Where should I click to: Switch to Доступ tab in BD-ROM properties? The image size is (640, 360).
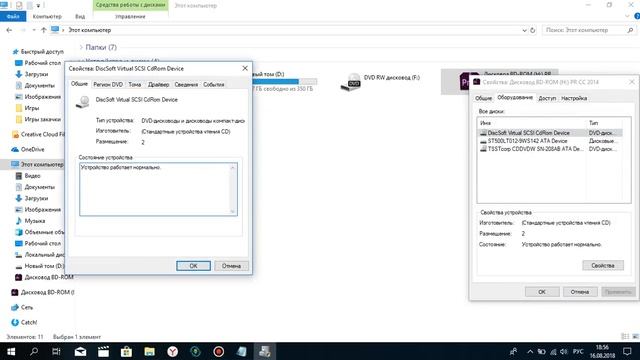click(547, 98)
